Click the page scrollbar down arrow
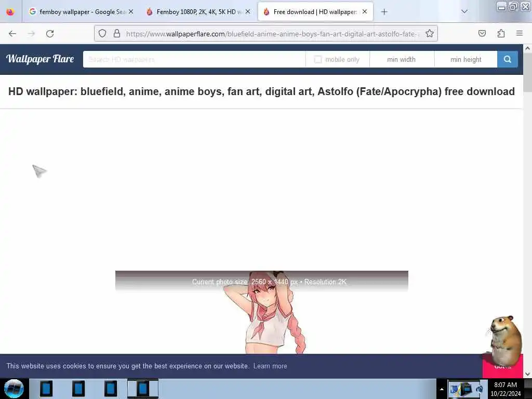Image resolution: width=532 pixels, height=399 pixels. tap(528, 374)
